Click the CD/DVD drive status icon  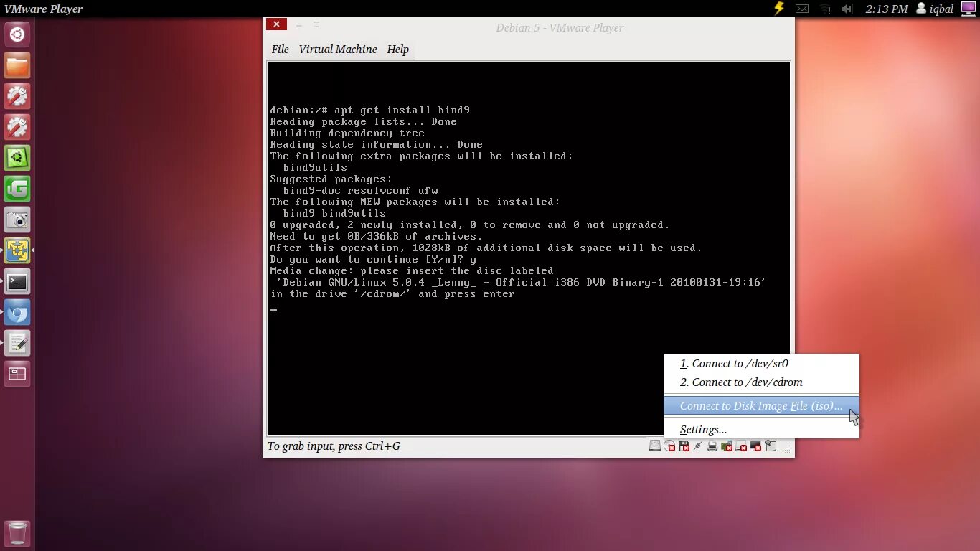coord(669,446)
